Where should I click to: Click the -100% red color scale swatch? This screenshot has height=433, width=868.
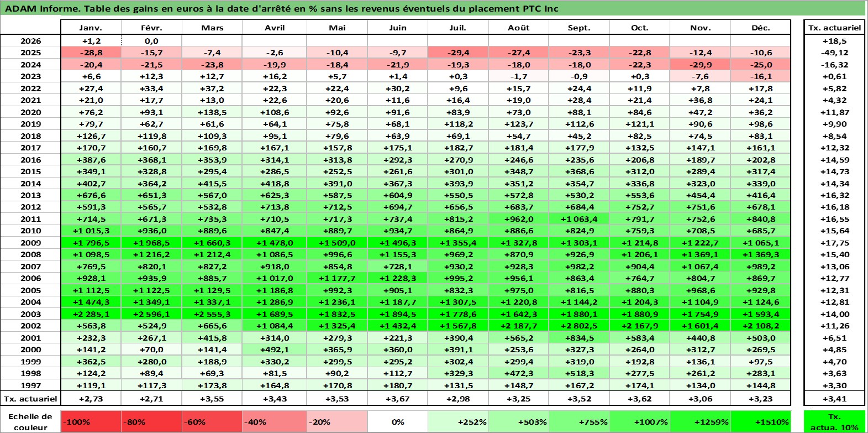[91, 421]
